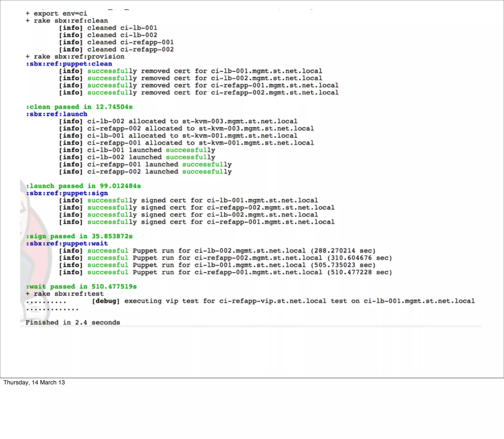Click 'Finished in 2.4 seconds' text

pyautogui.click(x=73, y=323)
